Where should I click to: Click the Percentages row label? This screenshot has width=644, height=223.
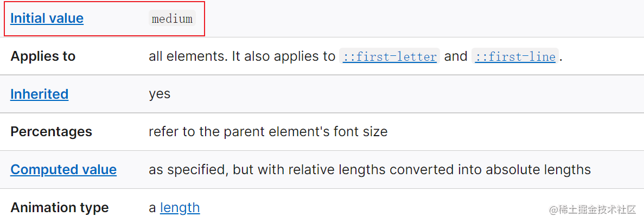click(51, 132)
